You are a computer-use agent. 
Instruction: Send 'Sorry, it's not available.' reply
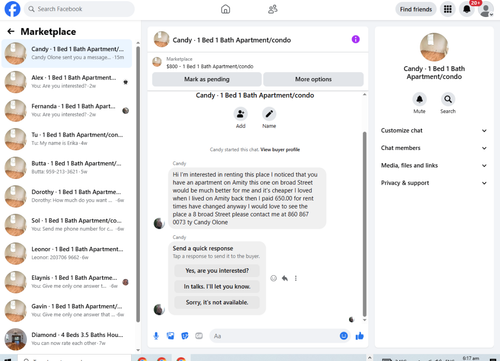[217, 302]
